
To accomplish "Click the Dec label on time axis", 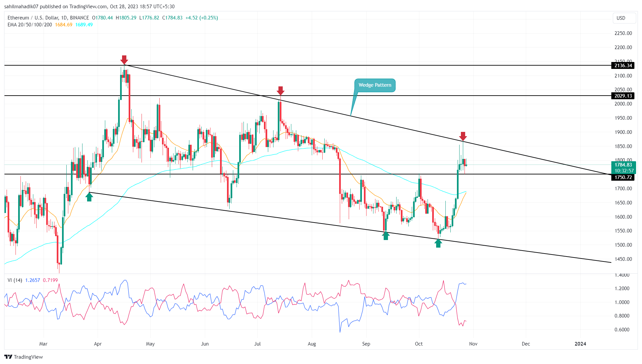I will [x=526, y=344].
